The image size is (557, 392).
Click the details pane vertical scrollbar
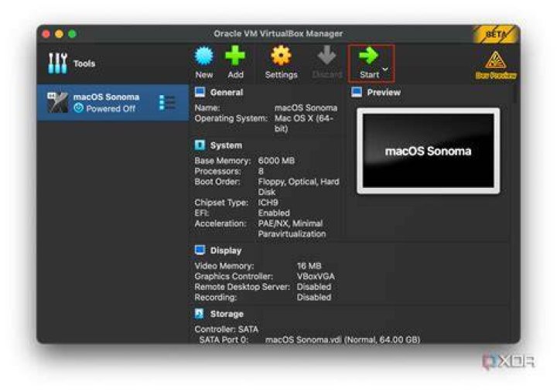[x=515, y=94]
